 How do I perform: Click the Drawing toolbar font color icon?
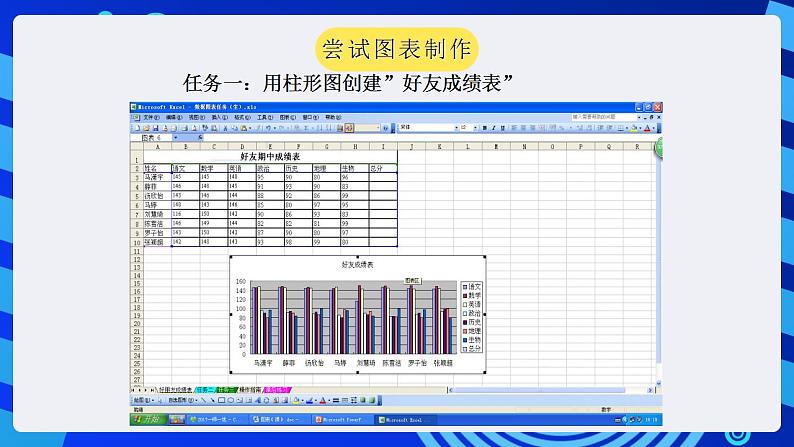323,400
